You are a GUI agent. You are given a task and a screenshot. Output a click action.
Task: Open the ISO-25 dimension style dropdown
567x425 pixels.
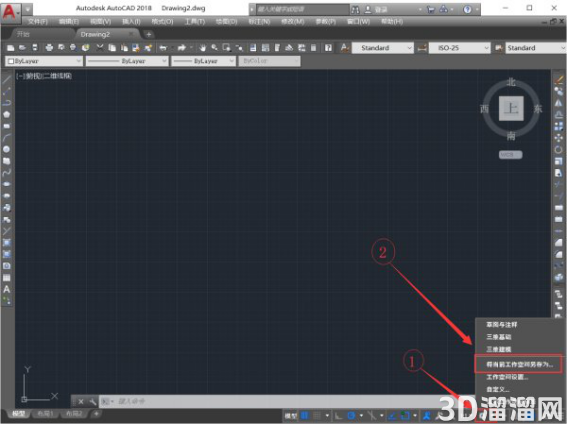click(459, 48)
